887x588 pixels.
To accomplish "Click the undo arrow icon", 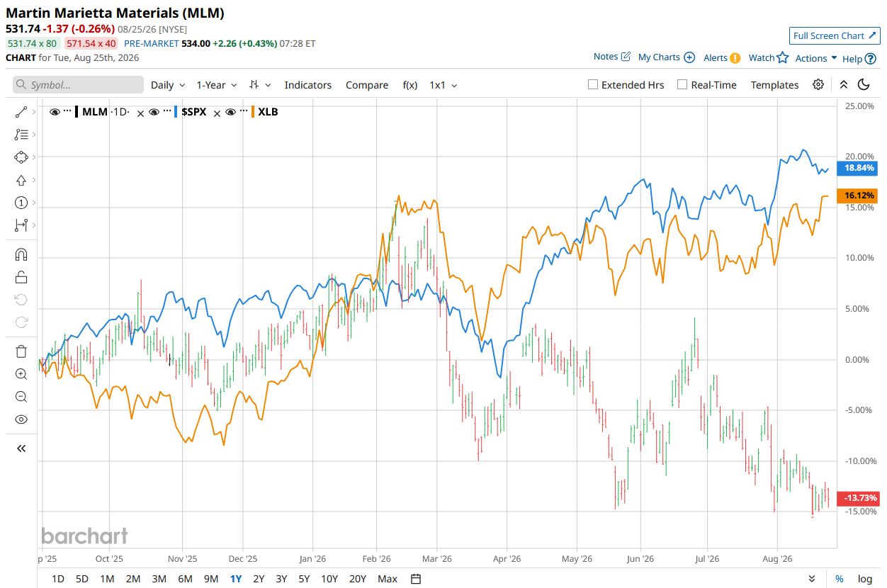I will [x=21, y=300].
